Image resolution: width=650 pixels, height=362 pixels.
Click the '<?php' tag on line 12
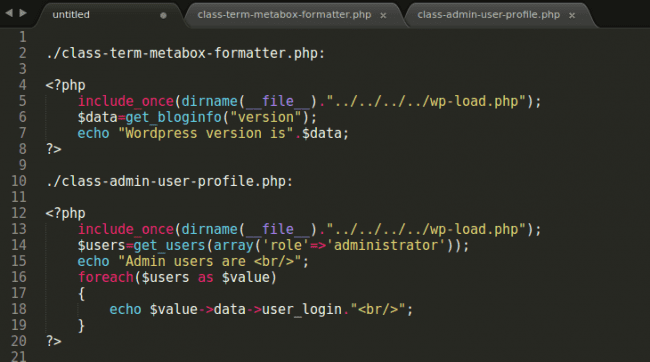click(x=65, y=213)
